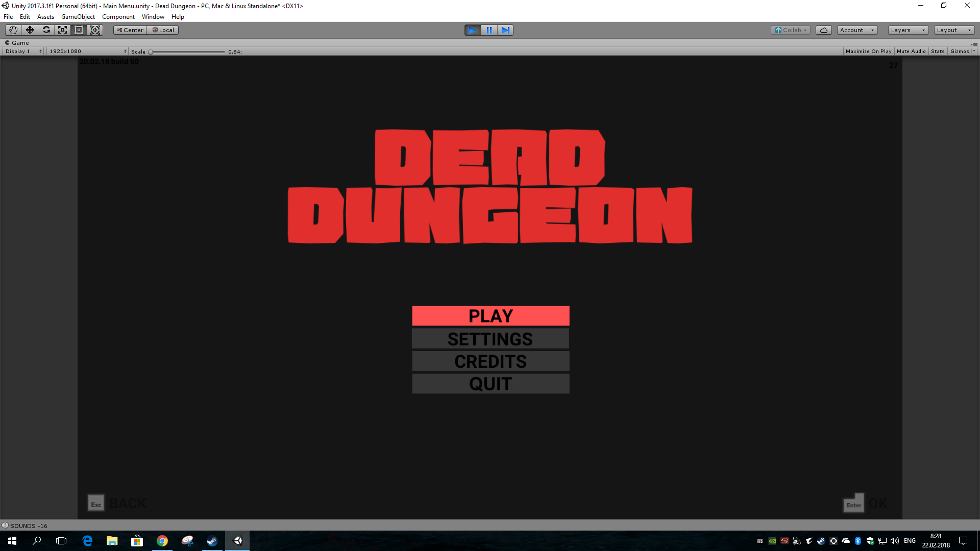Click the Esc key icon
Viewport: 980px width, 551px height.
pos(96,503)
